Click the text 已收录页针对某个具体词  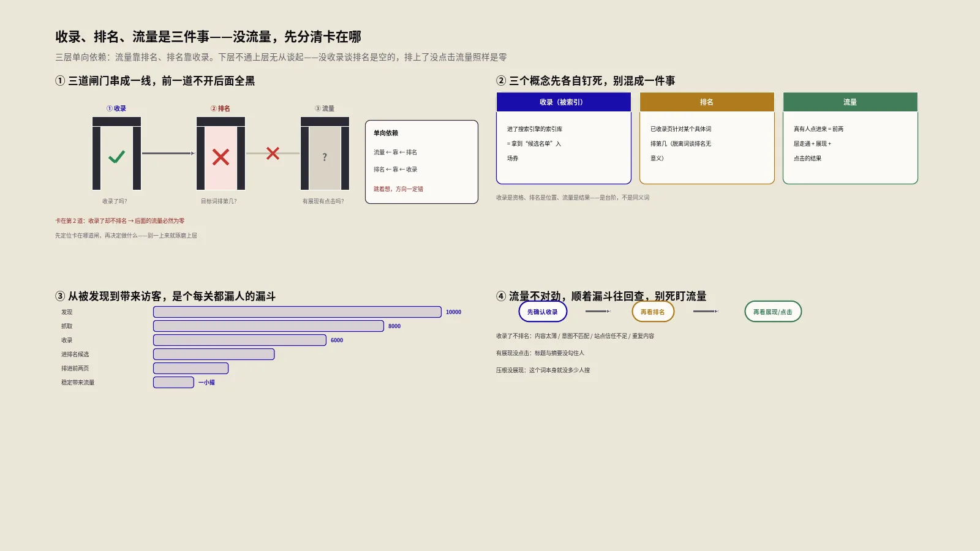(x=680, y=129)
